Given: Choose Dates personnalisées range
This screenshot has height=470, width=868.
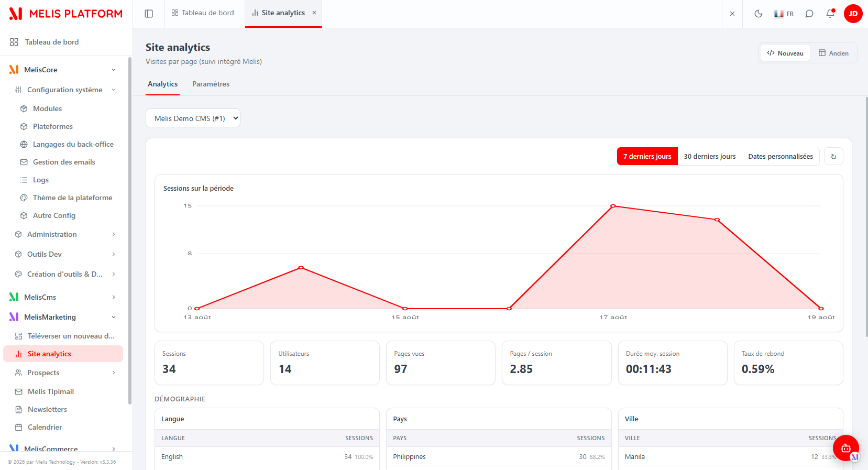Looking at the screenshot, I should coord(781,156).
